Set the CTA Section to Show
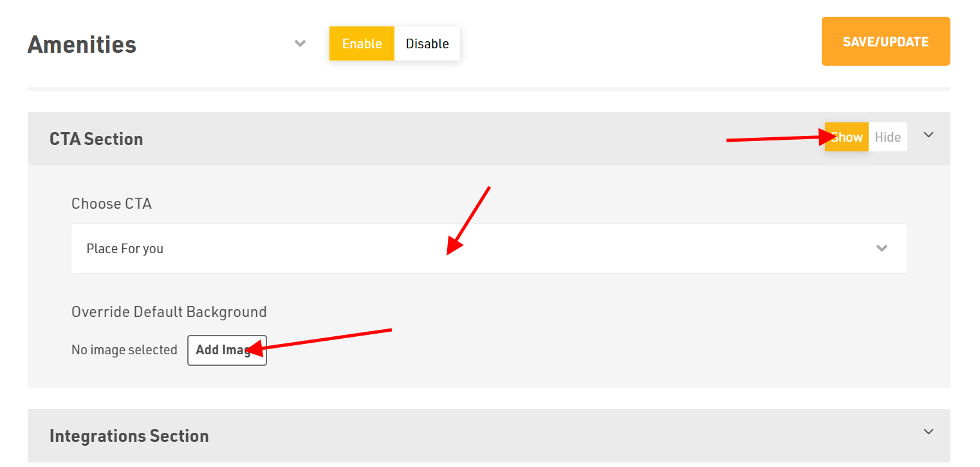Image resolution: width=980 pixels, height=467 pixels. 847,137
